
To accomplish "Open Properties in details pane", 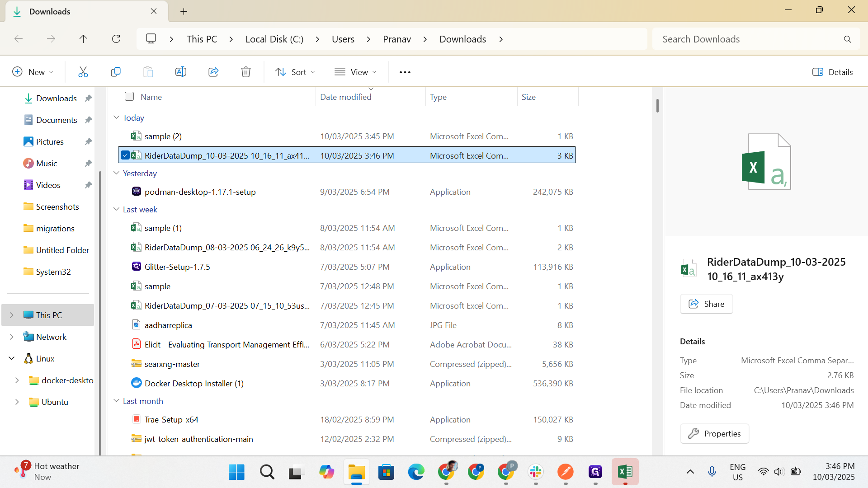I will click(714, 433).
